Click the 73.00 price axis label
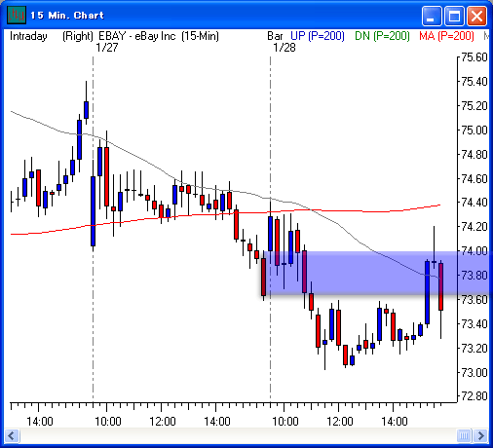 click(474, 372)
